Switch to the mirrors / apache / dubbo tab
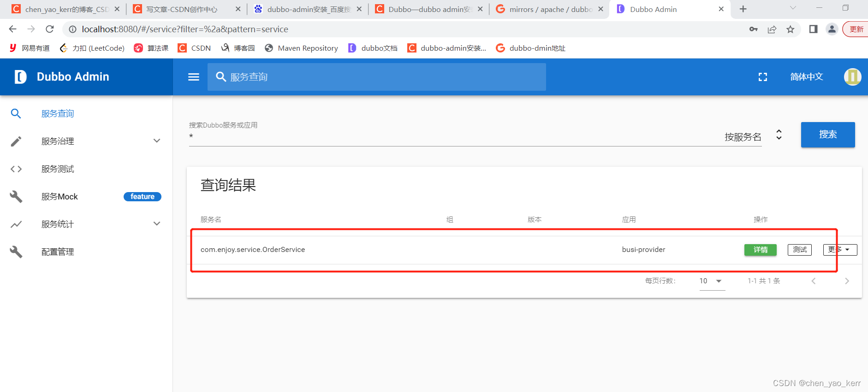Screen dimensions: 868x392 click(549, 9)
